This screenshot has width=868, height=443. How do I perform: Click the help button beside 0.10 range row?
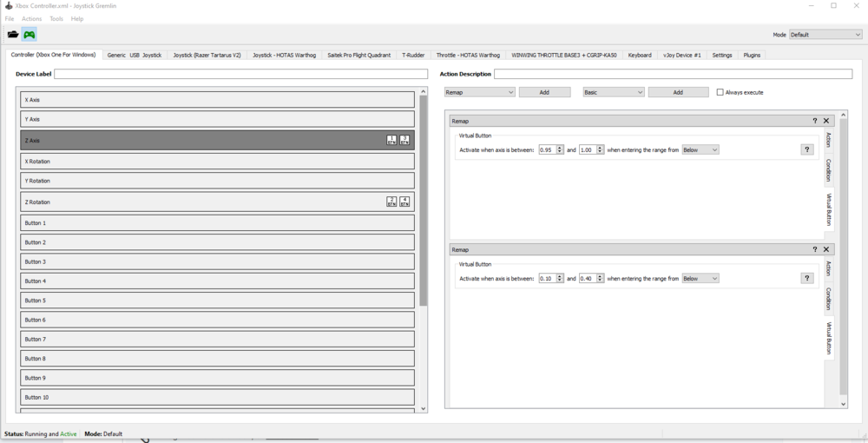click(806, 279)
